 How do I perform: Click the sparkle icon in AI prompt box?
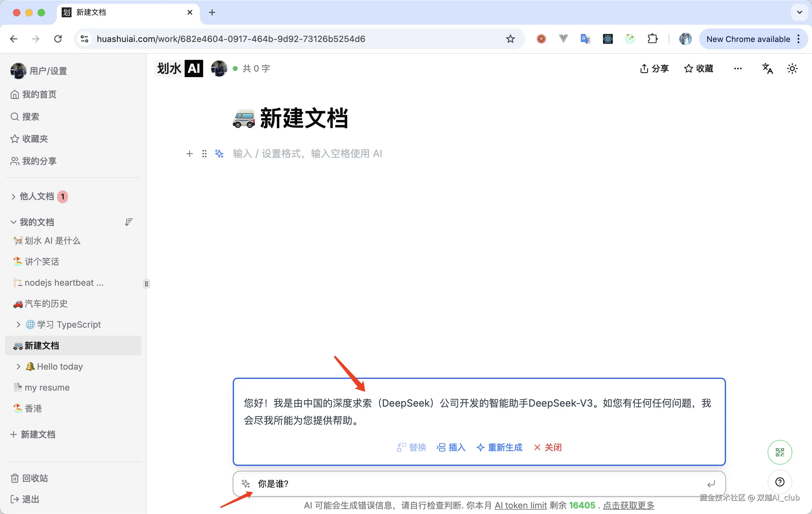[246, 484]
